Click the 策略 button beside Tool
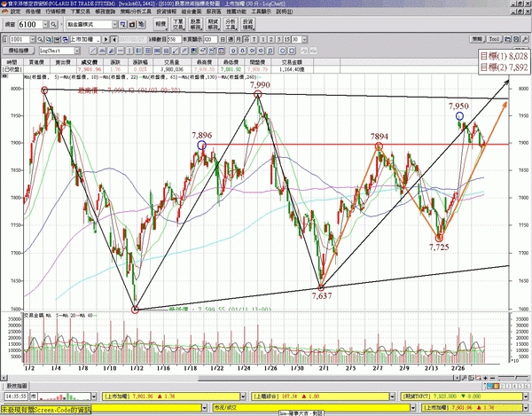The width and height of the screenshot is (532, 416). 477,39
